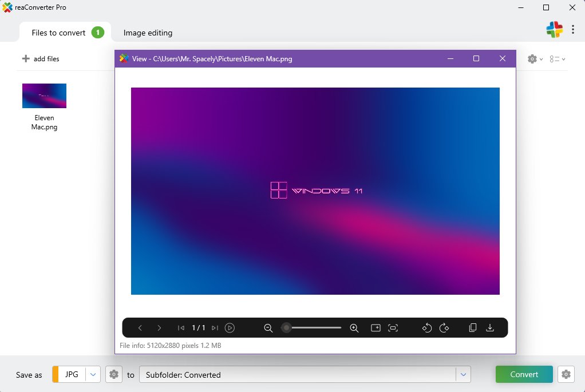Jump to first page in viewer
The height and width of the screenshot is (392, 585).
pyautogui.click(x=181, y=328)
